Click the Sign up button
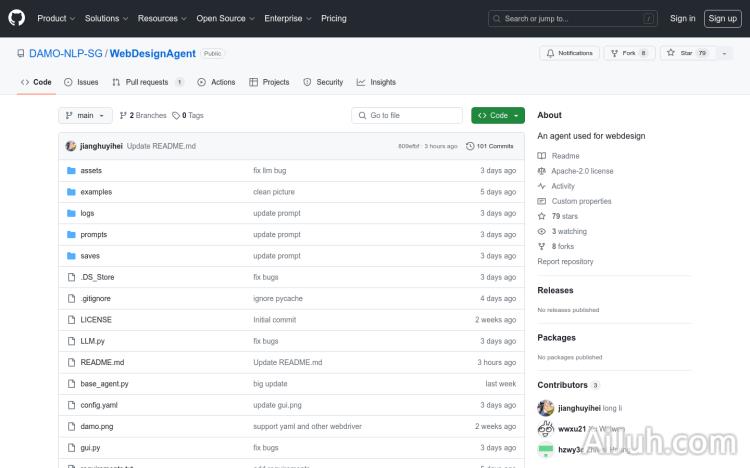750x468 pixels. click(721, 18)
